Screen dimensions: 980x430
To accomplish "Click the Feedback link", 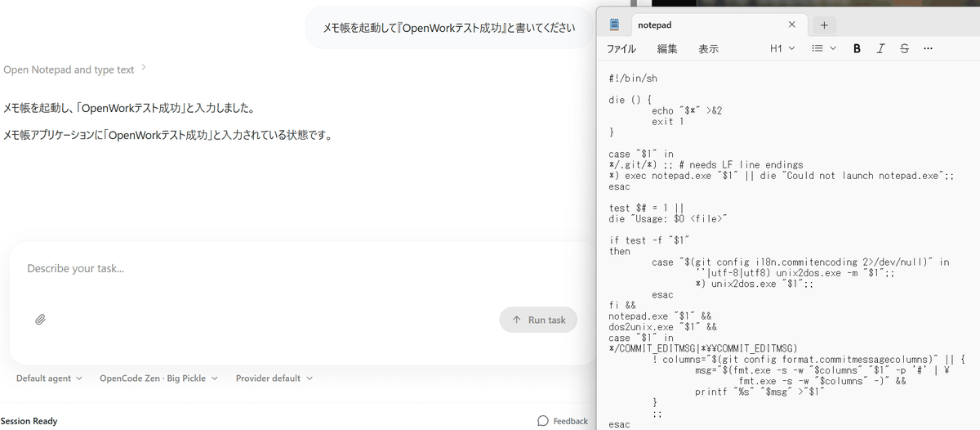I will (563, 421).
